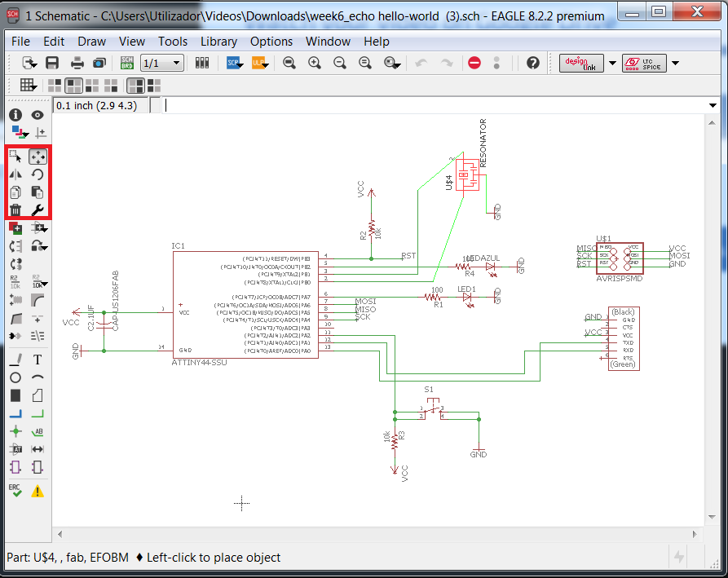Toggle the Show eye tool
The width and height of the screenshot is (728, 578).
tap(38, 115)
